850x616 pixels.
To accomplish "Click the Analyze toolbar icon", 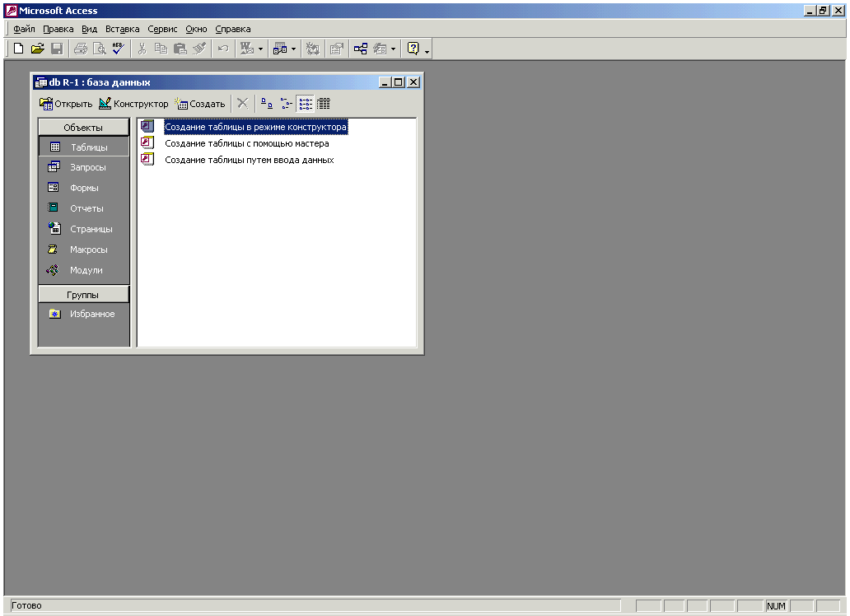I will [280, 49].
